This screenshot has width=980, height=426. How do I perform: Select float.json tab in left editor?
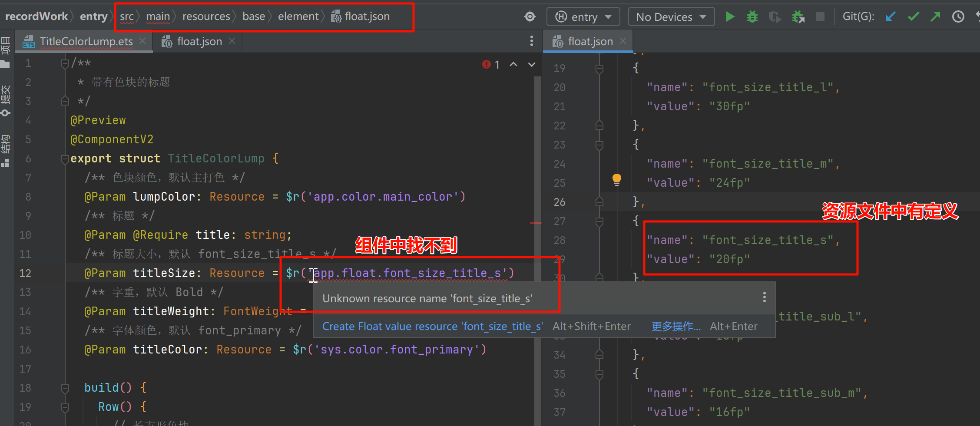point(199,41)
